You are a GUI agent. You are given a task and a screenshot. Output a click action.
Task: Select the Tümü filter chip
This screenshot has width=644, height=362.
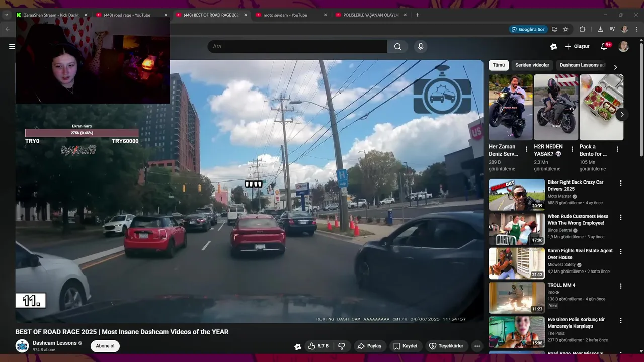[499, 65]
